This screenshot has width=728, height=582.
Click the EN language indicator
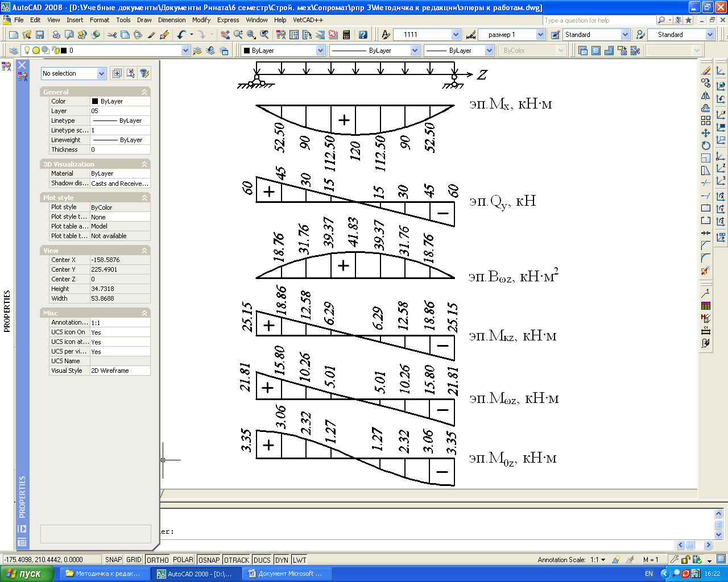point(649,573)
